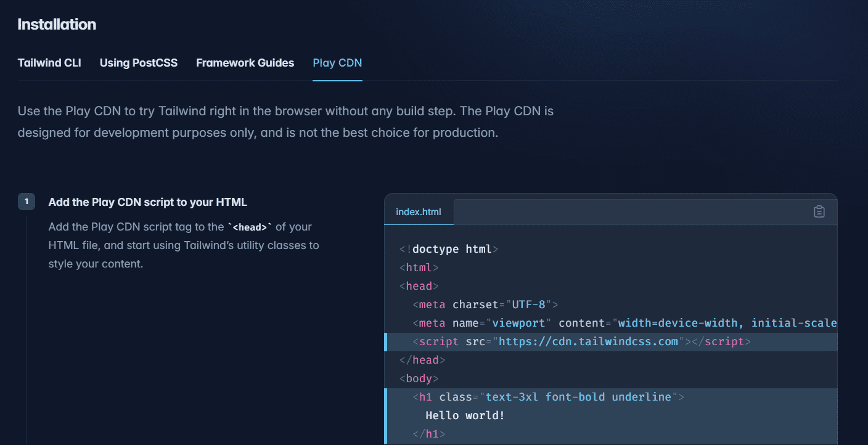Image resolution: width=868 pixels, height=445 pixels.
Task: Click the closing '</head>' code line
Action: (x=422, y=360)
